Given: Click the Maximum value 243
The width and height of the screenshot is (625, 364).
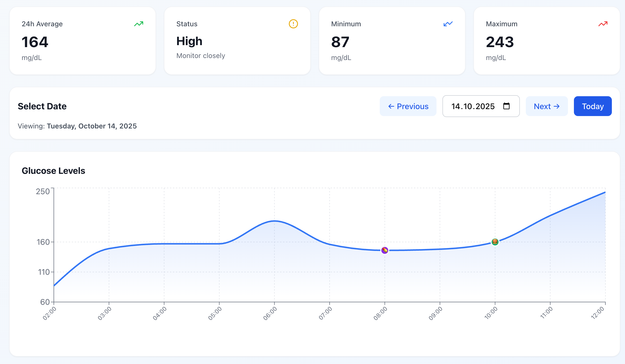Looking at the screenshot, I should point(500,42).
